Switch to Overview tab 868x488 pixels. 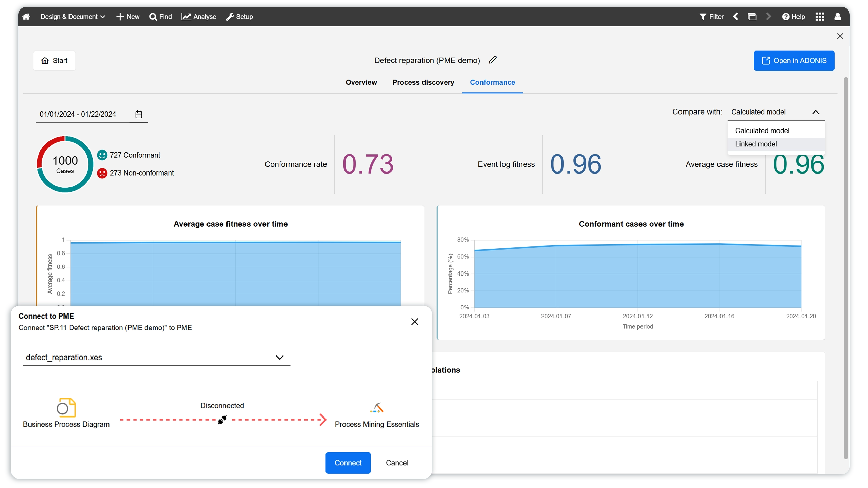pyautogui.click(x=361, y=82)
